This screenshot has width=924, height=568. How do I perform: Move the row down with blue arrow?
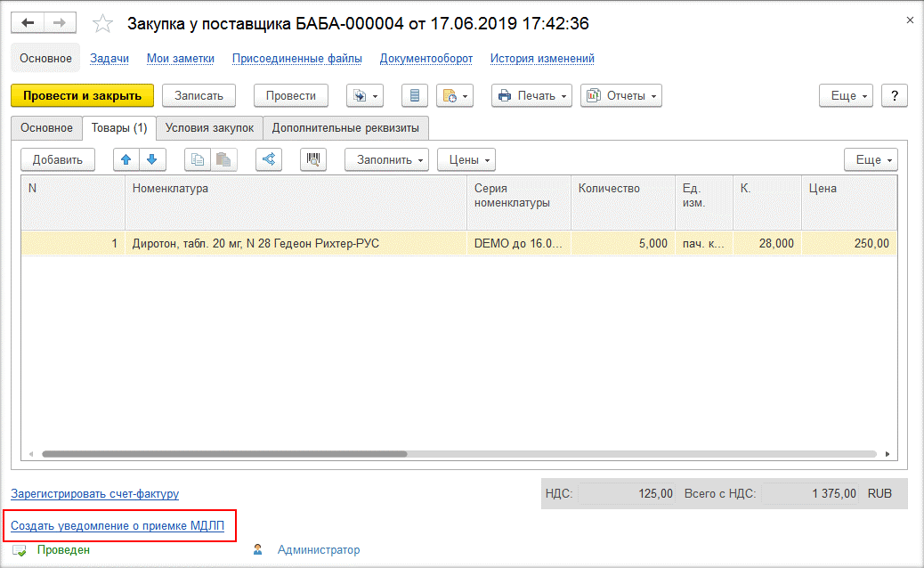pyautogui.click(x=151, y=159)
